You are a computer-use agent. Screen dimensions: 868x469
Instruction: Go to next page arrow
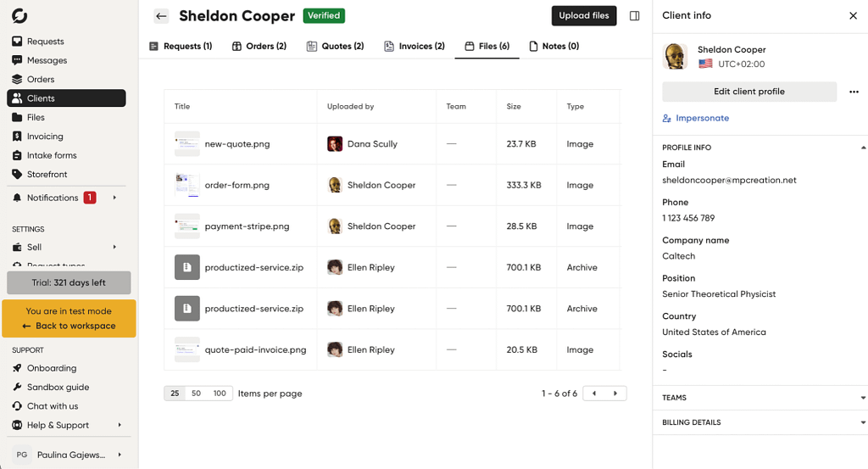click(615, 394)
